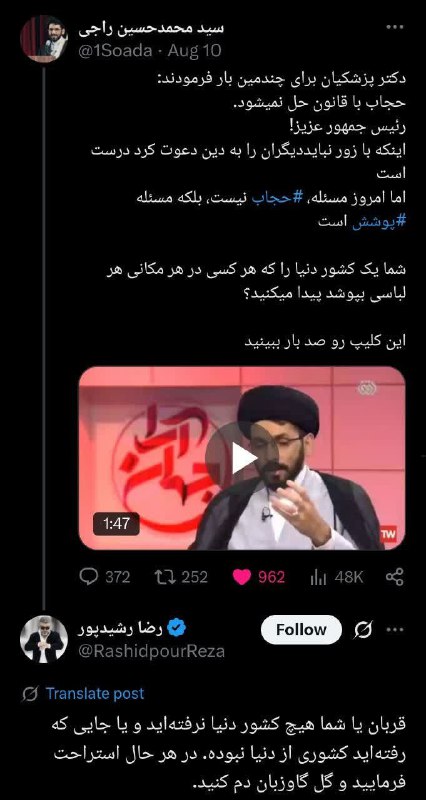The height and width of the screenshot is (800, 426).
Task: Like the post with 962 likes
Action: pos(259,577)
